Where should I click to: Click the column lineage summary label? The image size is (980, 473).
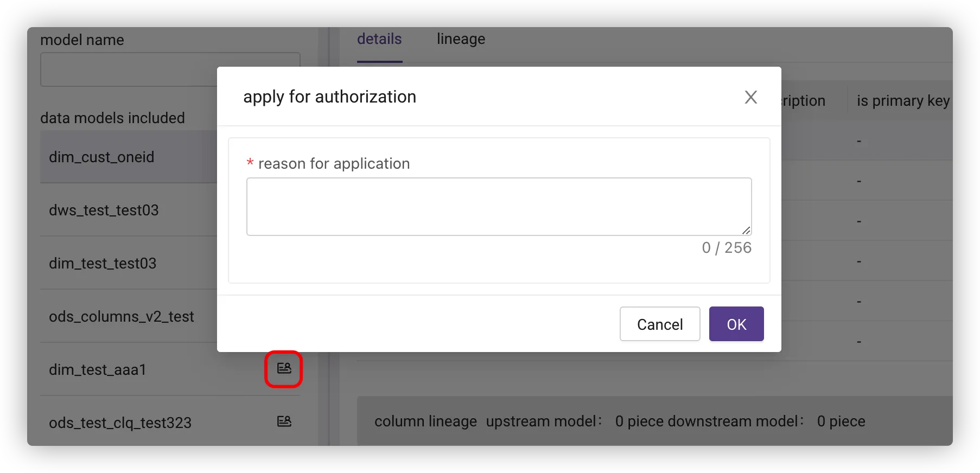pos(425,421)
